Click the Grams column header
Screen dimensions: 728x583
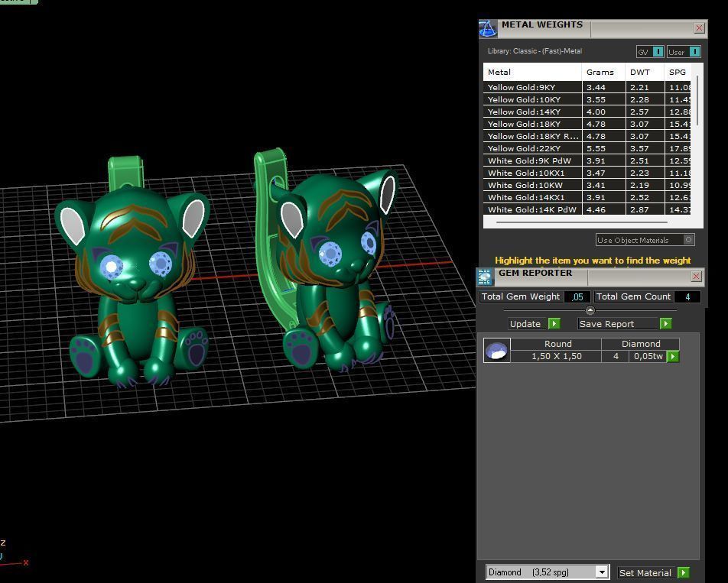coord(603,72)
